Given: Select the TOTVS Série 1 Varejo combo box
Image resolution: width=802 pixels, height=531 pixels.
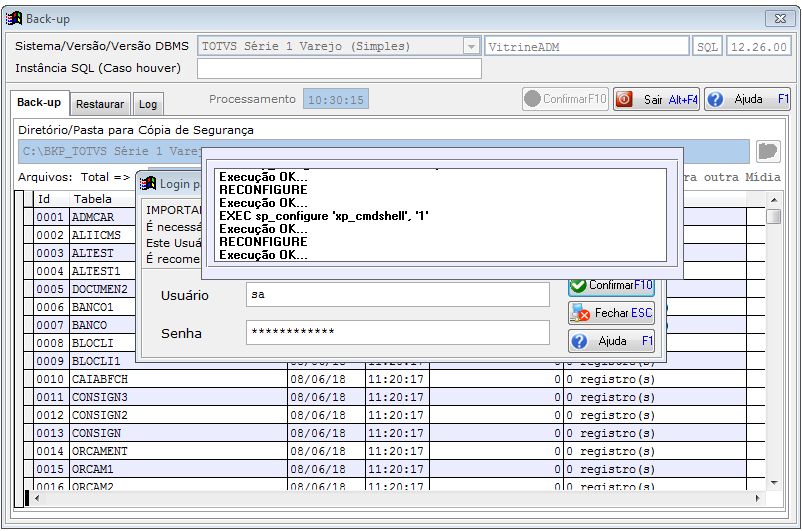Looking at the screenshot, I should [x=339, y=47].
